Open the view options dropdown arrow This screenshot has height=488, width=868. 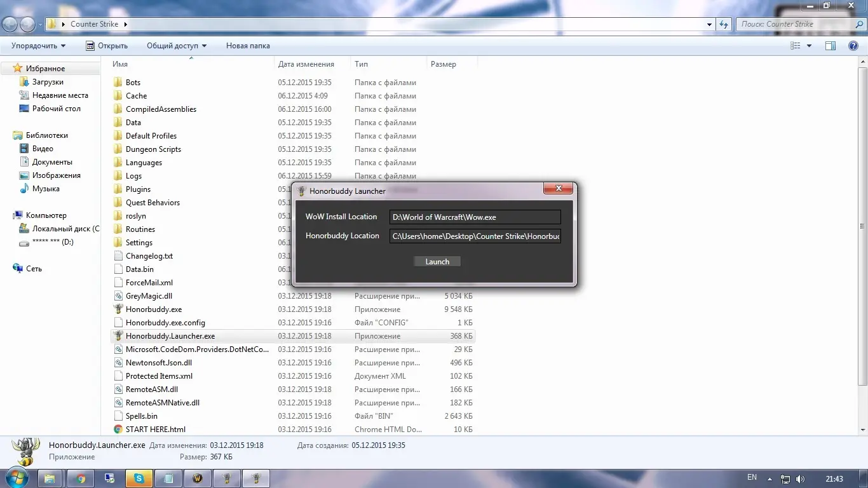(809, 46)
